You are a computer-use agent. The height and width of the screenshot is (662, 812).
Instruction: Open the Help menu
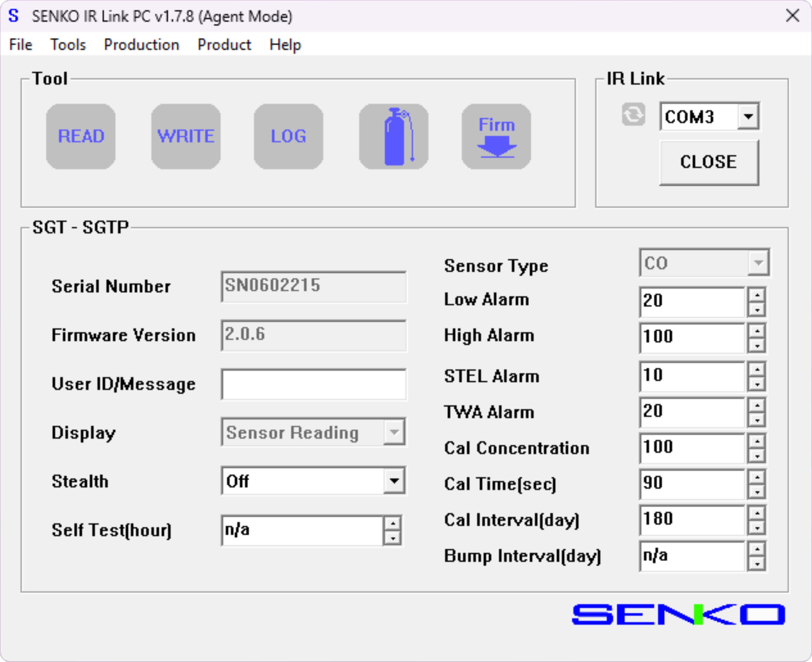pyautogui.click(x=285, y=45)
